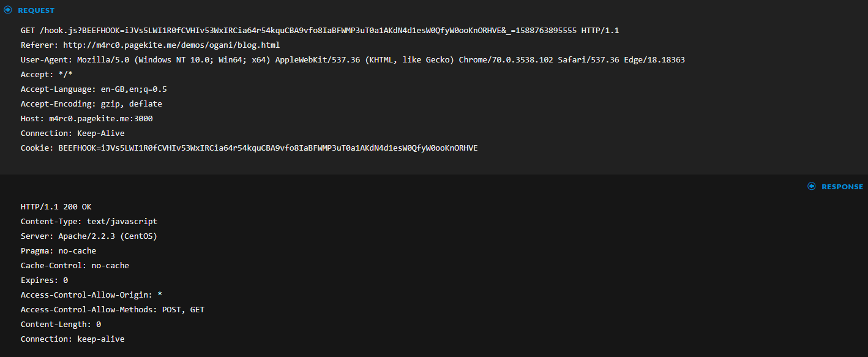Select the Server Apache/2.2.3 (CentOS) line
Viewport: 868px width, 357px height.
click(x=93, y=236)
